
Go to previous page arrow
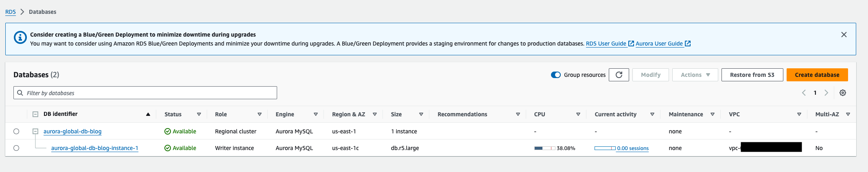[x=804, y=93]
